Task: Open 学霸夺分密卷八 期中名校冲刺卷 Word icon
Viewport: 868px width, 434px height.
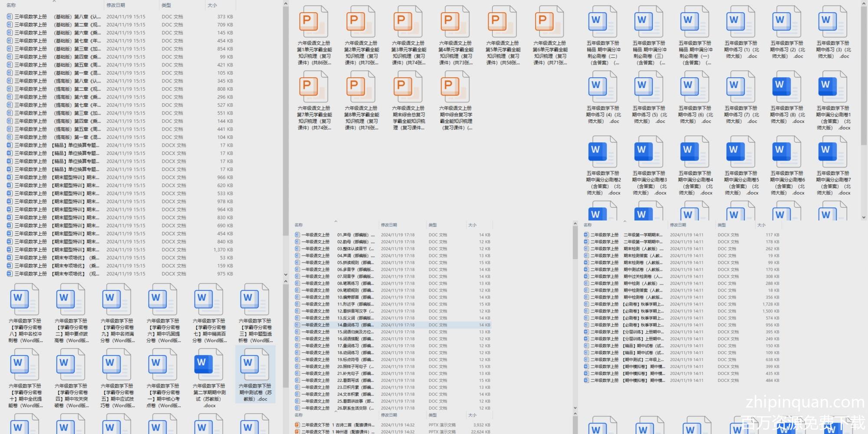Action: [x=25, y=300]
